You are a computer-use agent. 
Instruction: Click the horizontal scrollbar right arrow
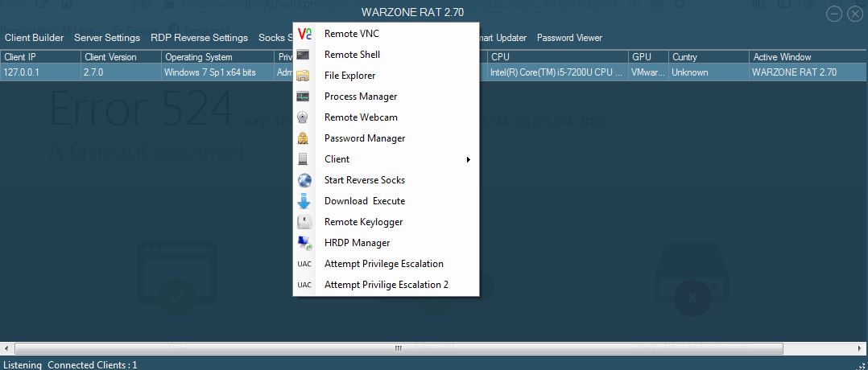[x=861, y=348]
